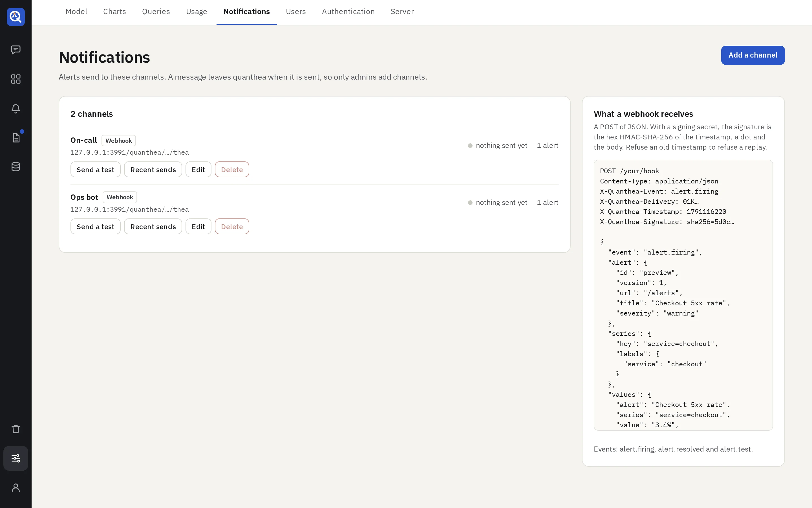812x508 pixels.
Task: Edit the On-call channel
Action: pyautogui.click(x=198, y=170)
